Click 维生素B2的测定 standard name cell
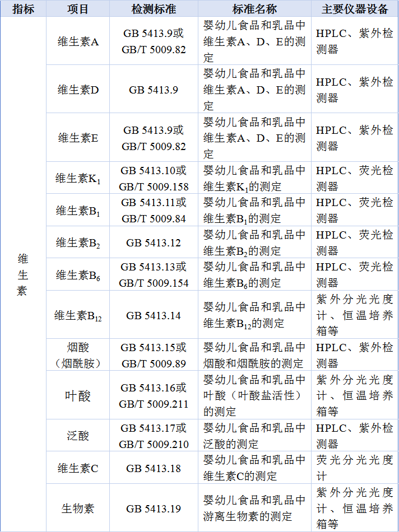 click(x=254, y=242)
